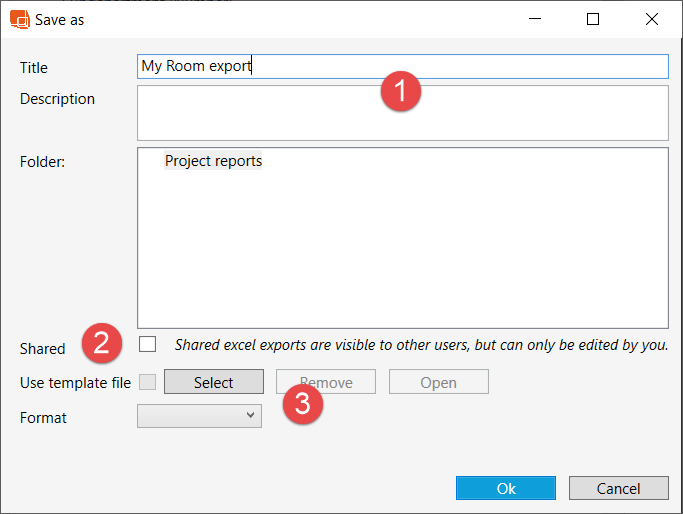Click the Open template button
Screen dimensions: 683x514
438,382
